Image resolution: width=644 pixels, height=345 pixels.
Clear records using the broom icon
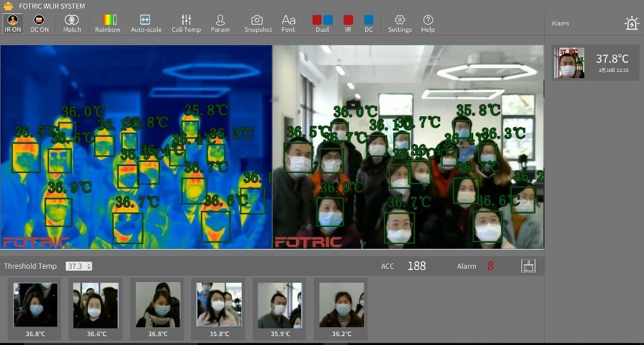tap(528, 266)
